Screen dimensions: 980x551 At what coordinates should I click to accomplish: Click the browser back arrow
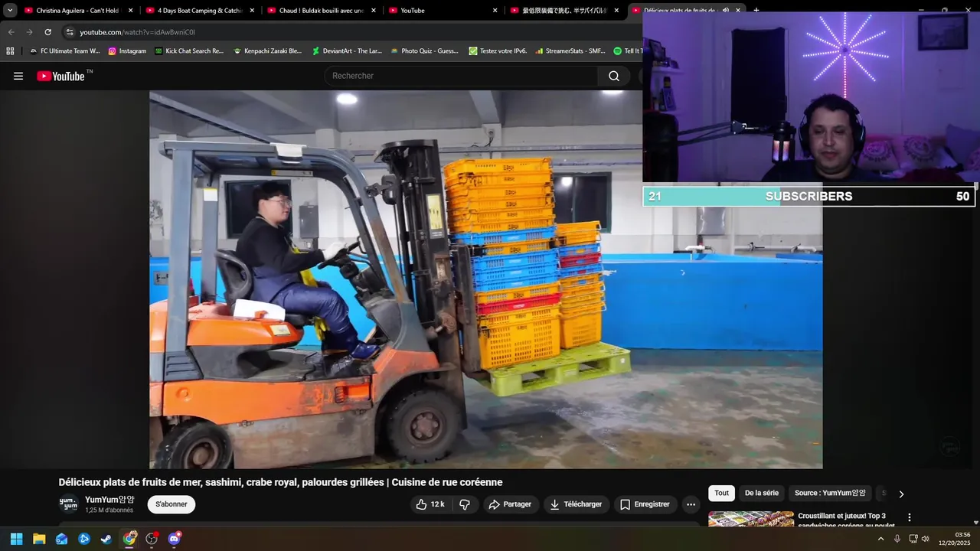pos(11,32)
